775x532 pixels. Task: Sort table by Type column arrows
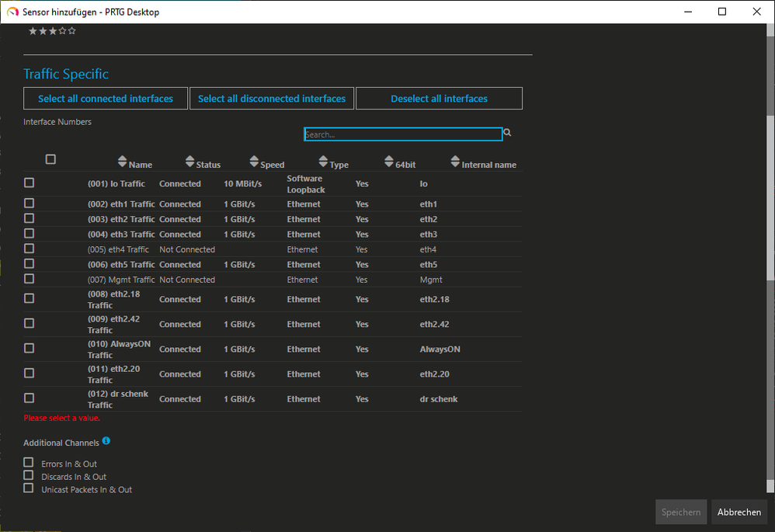pyautogui.click(x=323, y=162)
